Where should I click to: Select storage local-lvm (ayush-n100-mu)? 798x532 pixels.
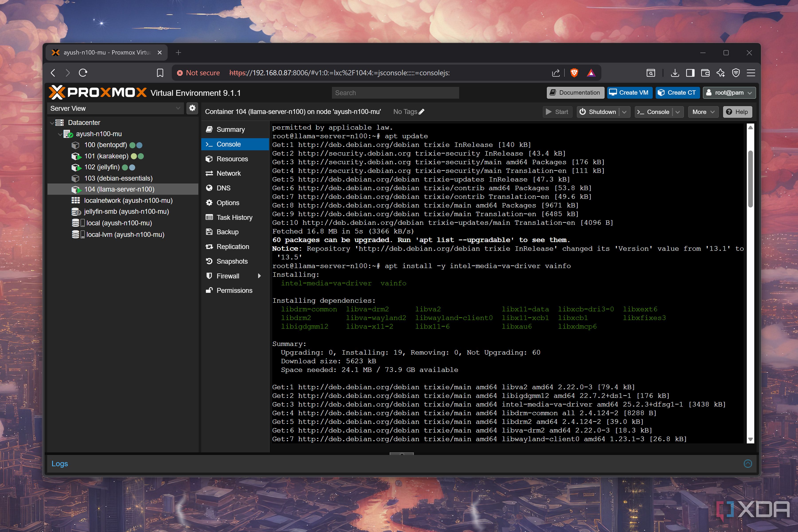point(123,235)
